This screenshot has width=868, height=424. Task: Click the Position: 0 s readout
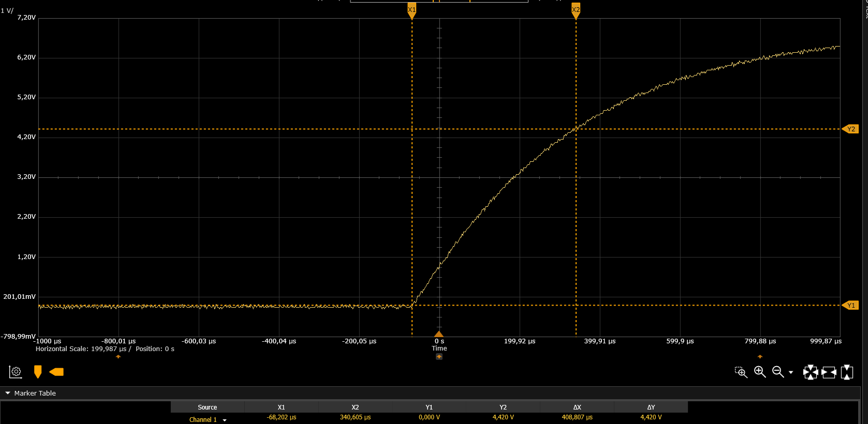click(x=155, y=349)
